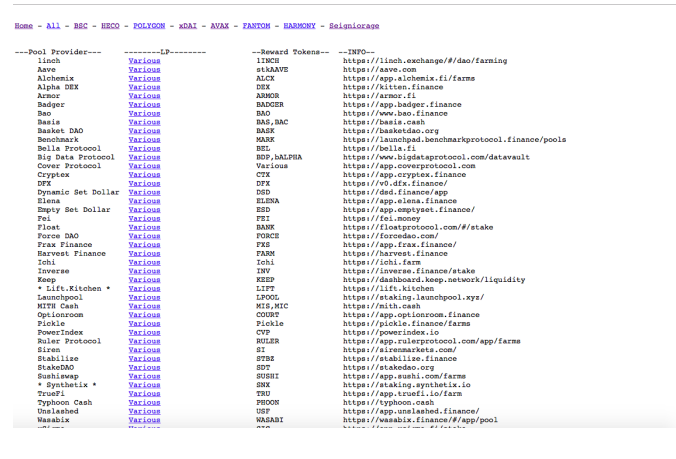Screen dimensions: 676x459
Task: Open the Seigniorage page link
Action: (354, 26)
